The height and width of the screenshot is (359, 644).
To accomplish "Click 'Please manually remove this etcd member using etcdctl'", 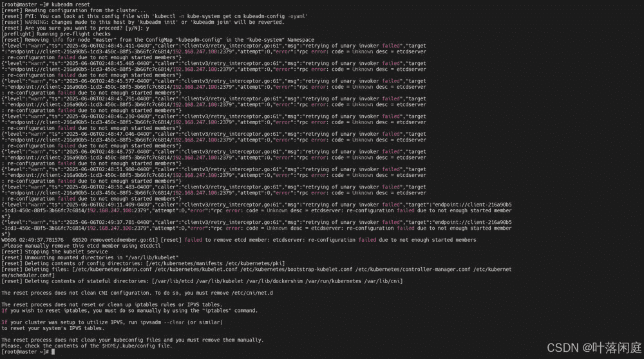I will tap(82, 246).
